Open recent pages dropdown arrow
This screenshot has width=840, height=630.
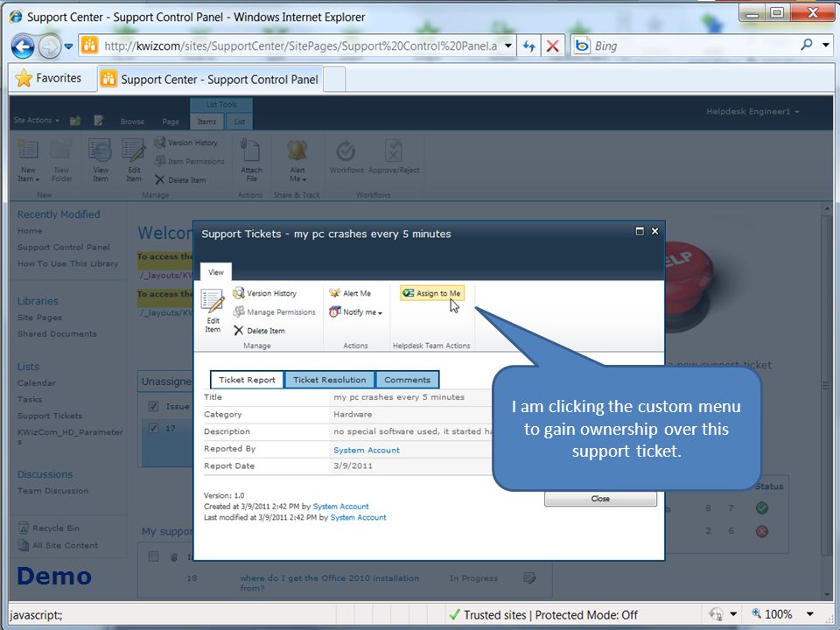pyautogui.click(x=68, y=46)
